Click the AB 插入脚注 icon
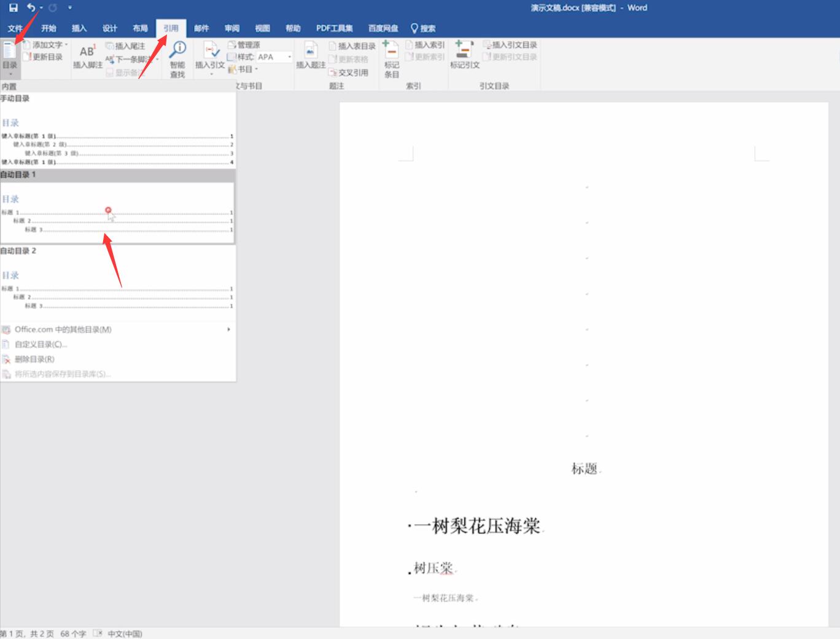The height and width of the screenshot is (639, 840). [x=88, y=56]
